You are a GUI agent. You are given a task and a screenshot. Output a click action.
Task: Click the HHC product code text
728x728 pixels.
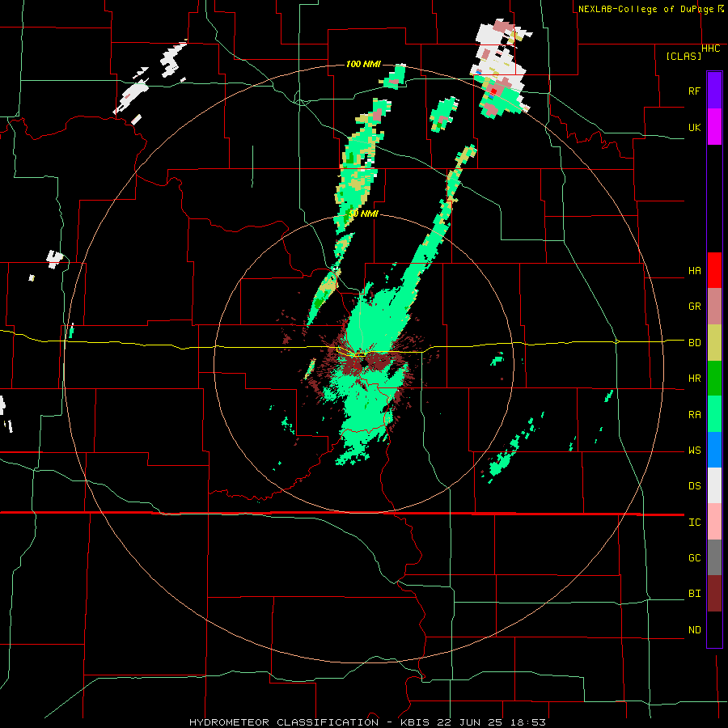711,49
